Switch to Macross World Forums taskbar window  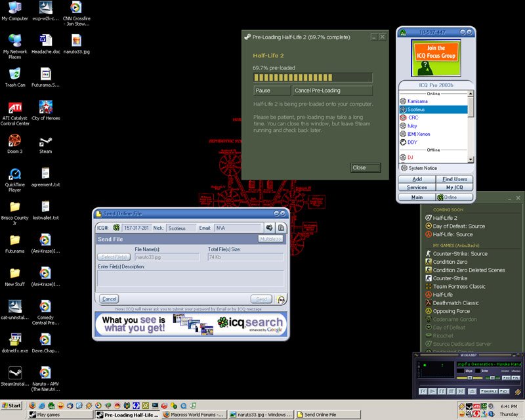(x=194, y=415)
